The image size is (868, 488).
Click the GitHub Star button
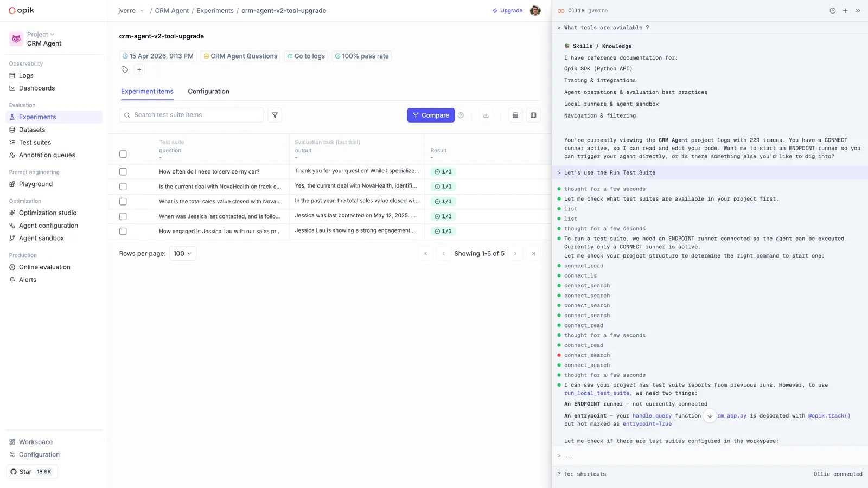(x=32, y=472)
